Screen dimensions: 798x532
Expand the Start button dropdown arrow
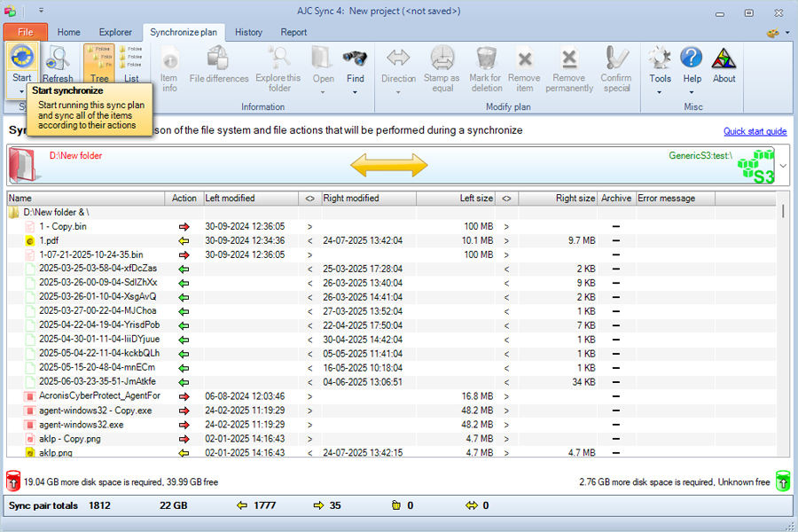[21, 91]
